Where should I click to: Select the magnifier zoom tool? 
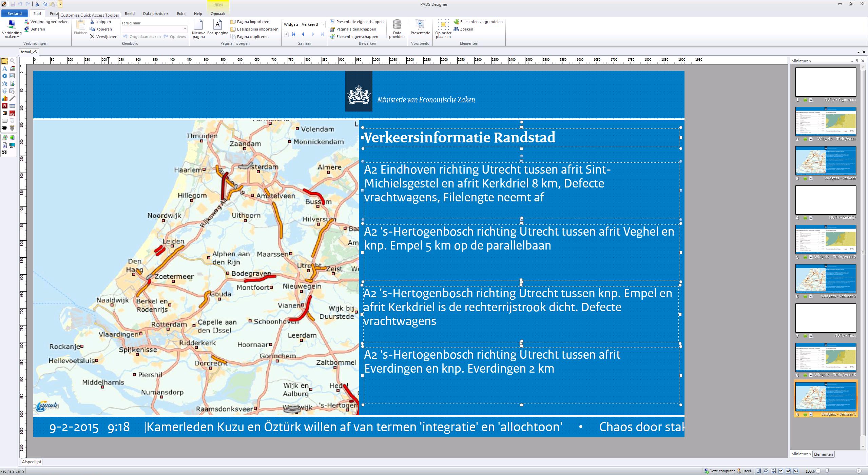(x=12, y=61)
